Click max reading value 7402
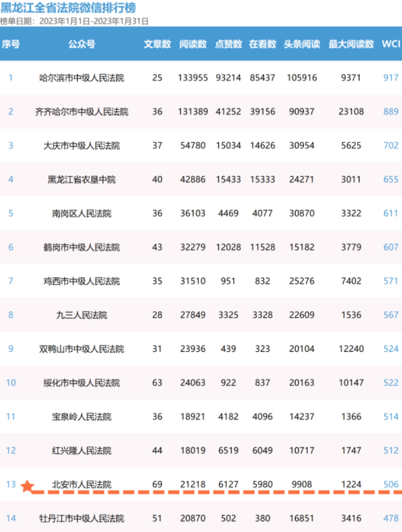The width and height of the screenshot is (402, 532). coord(351,281)
